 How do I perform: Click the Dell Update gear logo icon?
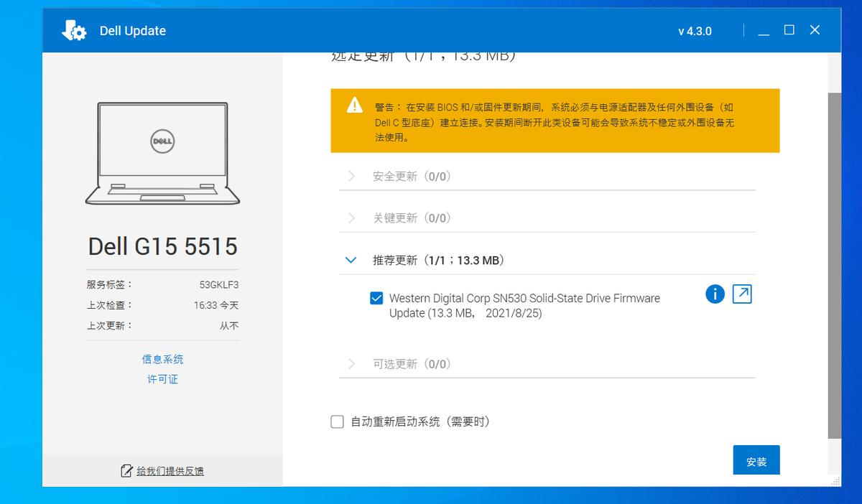[x=74, y=30]
